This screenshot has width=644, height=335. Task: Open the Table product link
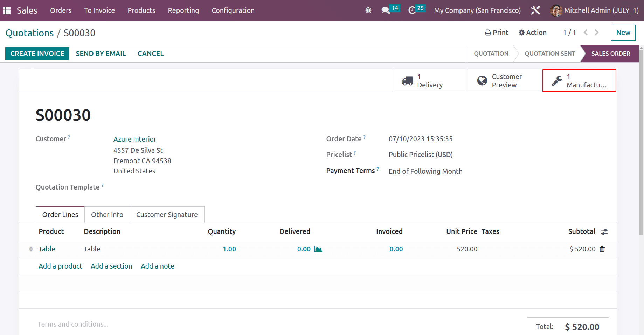coord(47,249)
